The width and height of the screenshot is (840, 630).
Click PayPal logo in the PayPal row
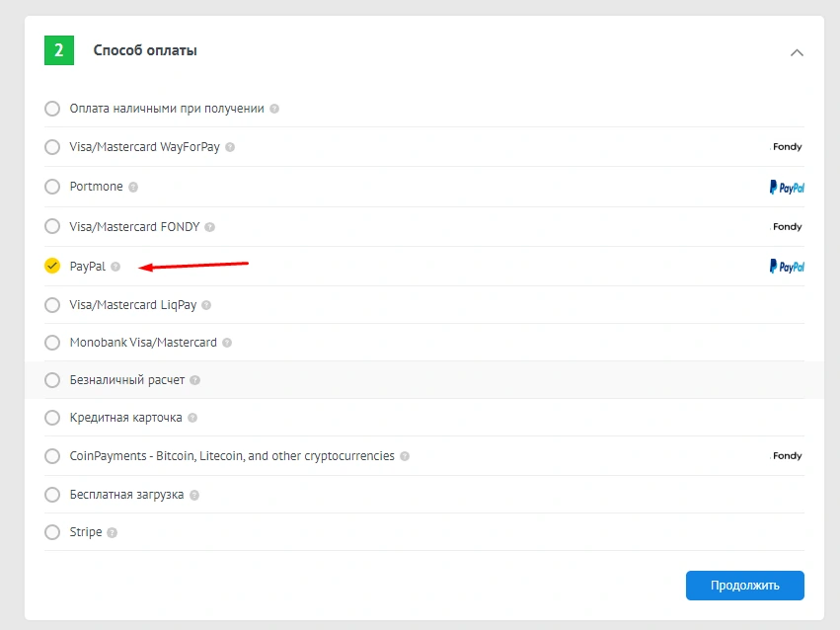pos(787,267)
